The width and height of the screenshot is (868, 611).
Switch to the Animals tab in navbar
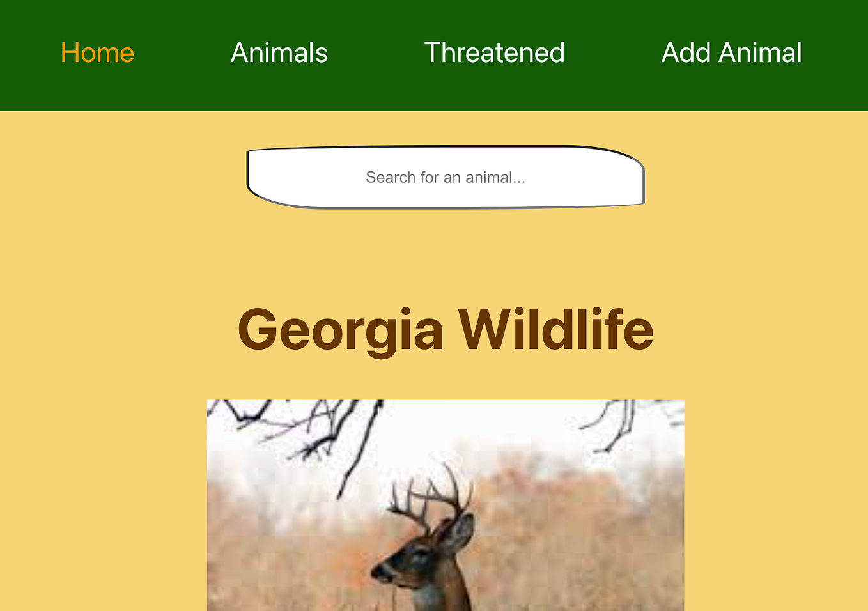[x=279, y=52]
